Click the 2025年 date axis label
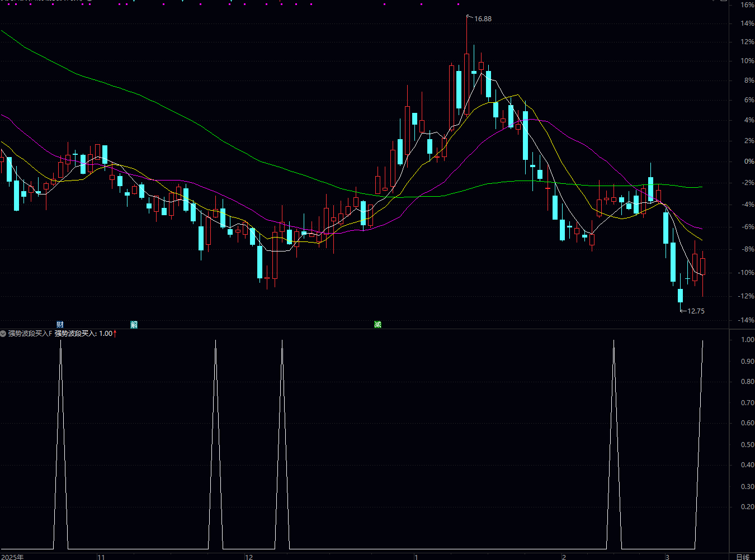 [x=12, y=557]
